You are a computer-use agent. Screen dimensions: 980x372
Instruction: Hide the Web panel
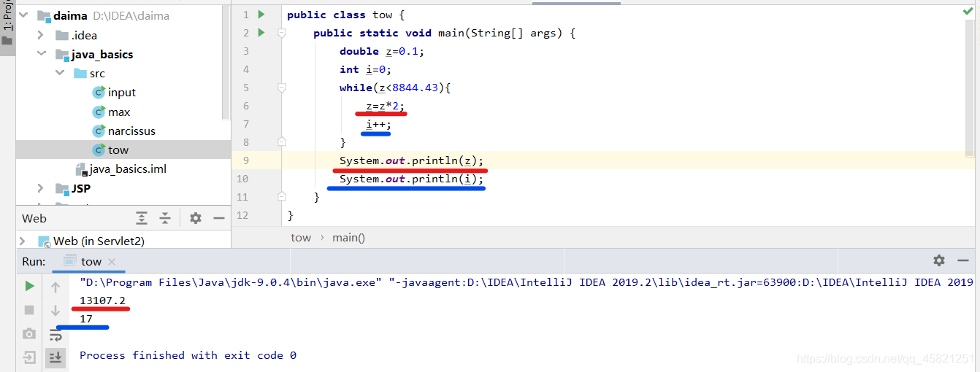point(219,218)
